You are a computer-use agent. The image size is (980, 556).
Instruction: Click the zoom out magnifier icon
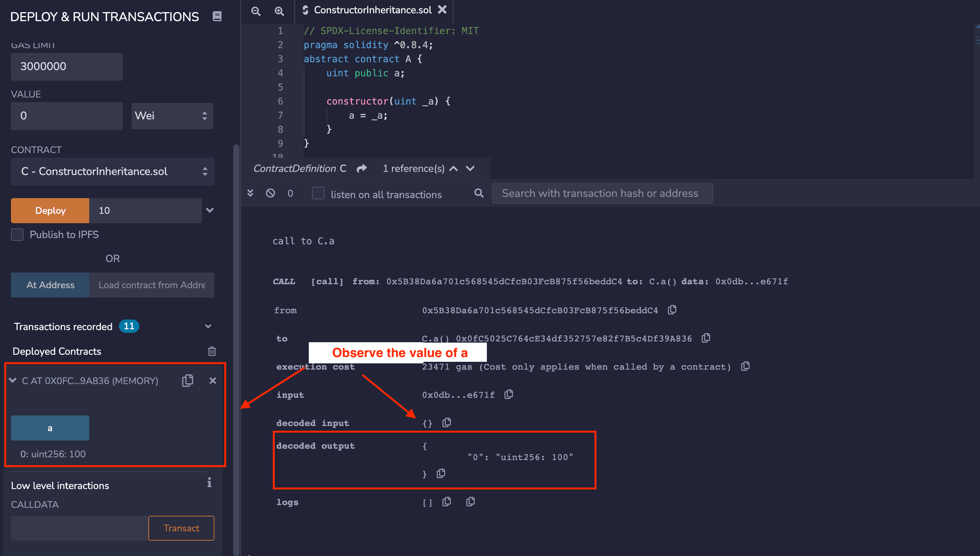click(x=256, y=11)
